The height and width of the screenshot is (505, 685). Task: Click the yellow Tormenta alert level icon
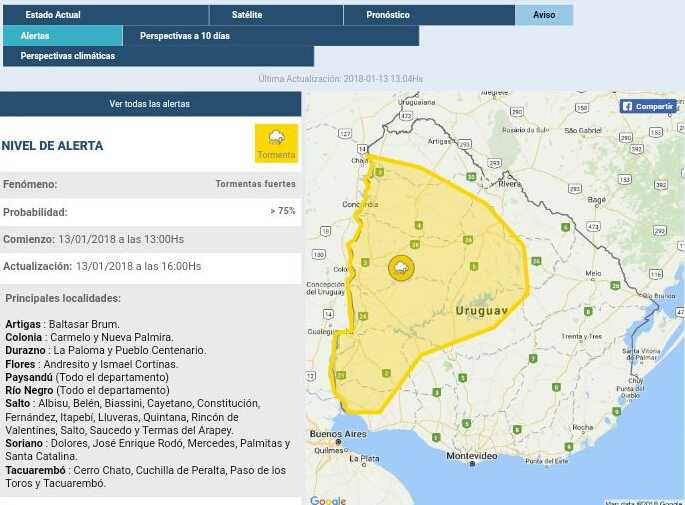click(276, 143)
